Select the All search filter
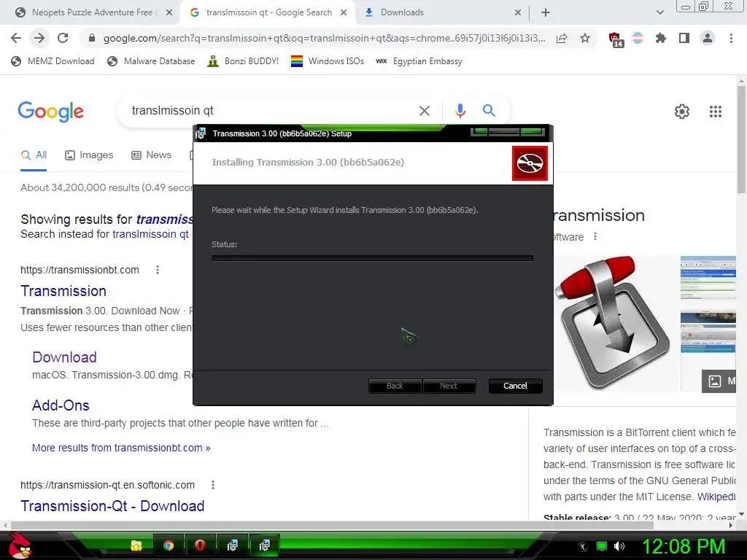Viewport: 747px width, 560px height. [x=34, y=155]
